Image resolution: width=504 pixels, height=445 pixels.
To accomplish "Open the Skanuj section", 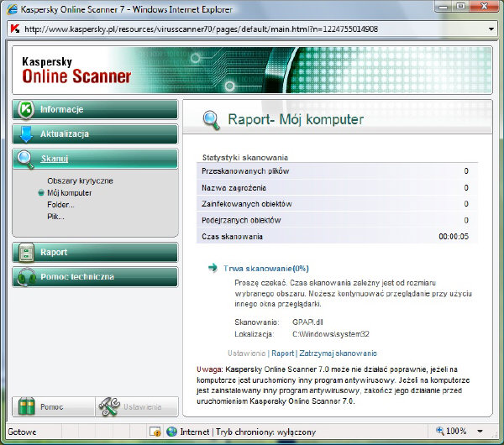I will coord(95,159).
